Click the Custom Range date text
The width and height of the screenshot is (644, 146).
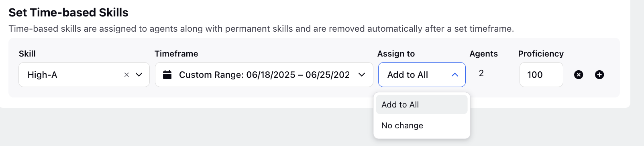click(x=264, y=75)
